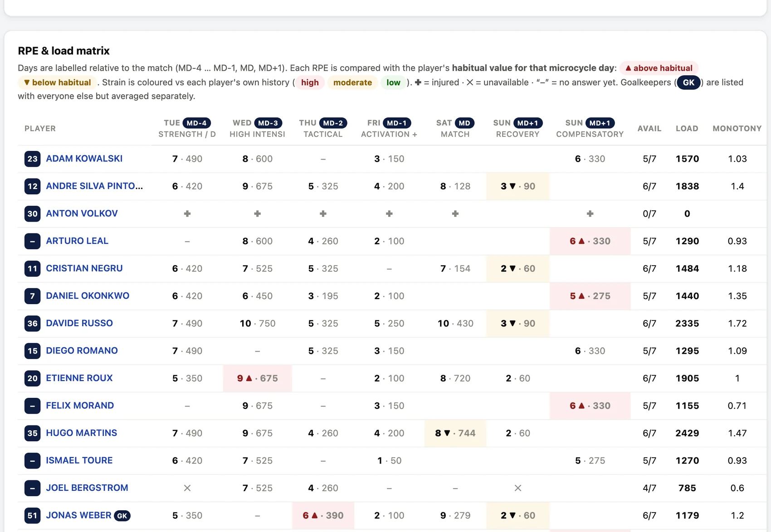The image size is (771, 532).
Task: Select the SUN MD+1 Recovery column header
Action: click(518, 128)
